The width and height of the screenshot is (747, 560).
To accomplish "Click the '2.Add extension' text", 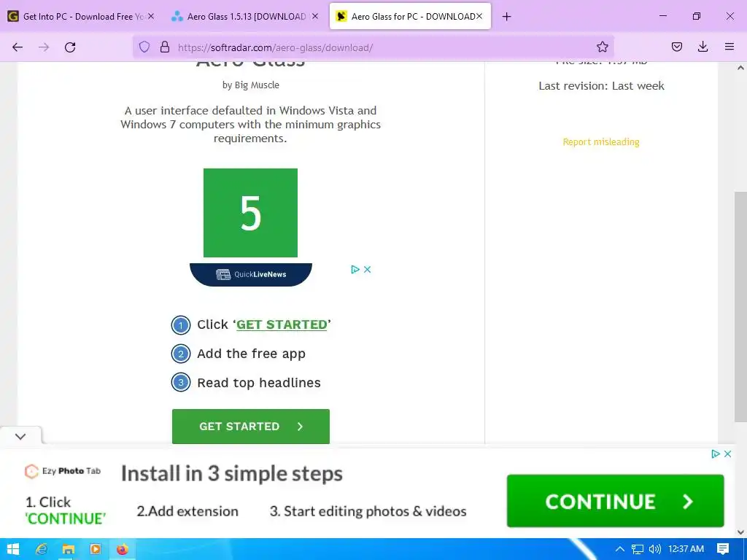I will pyautogui.click(x=187, y=511).
